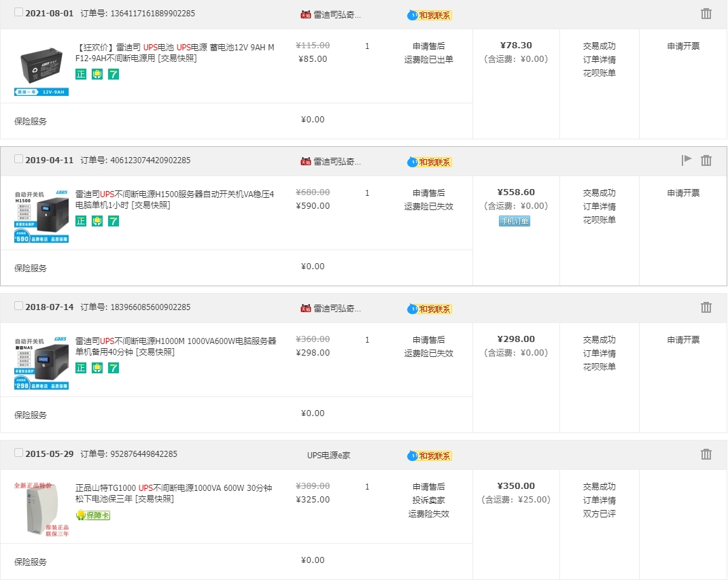Click the 12V 9AH battery product thumbnail
The image size is (728, 580).
click(x=41, y=69)
